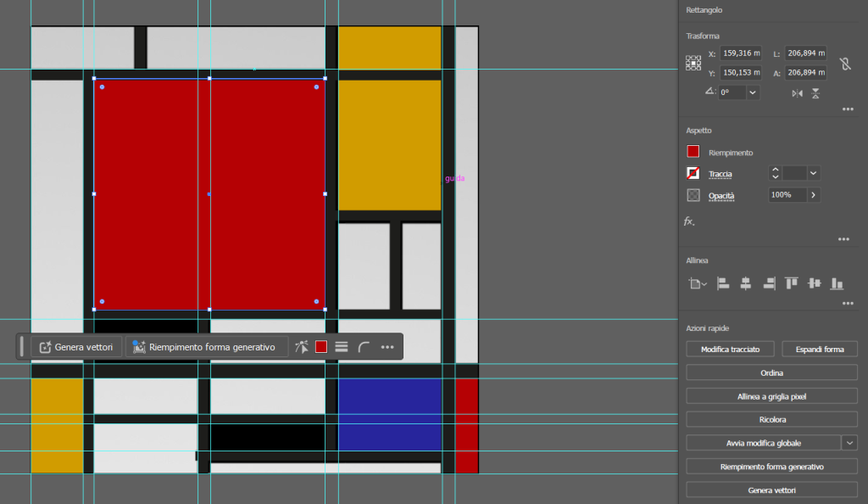The height and width of the screenshot is (504, 868).
Task: Align objects to horizontal left
Action: pos(723,283)
